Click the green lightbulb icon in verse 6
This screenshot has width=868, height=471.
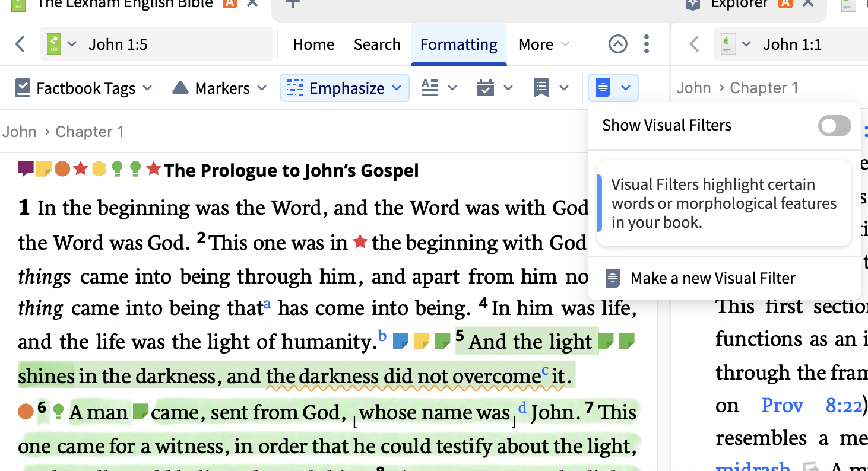pyautogui.click(x=58, y=411)
